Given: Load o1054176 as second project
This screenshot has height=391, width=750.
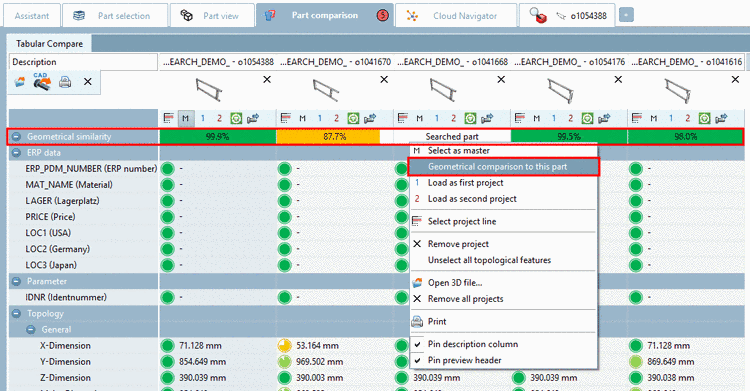Looking at the screenshot, I should 571,118.
